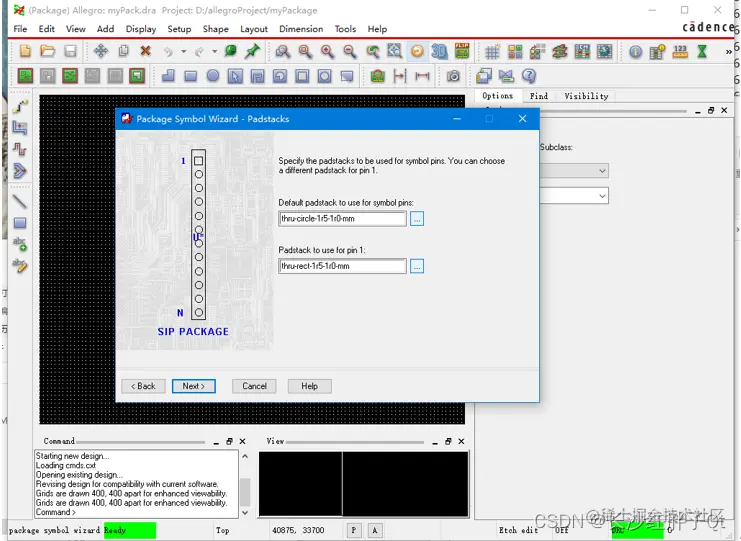Click the blue info Show Element icon
This screenshot has height=541, width=741.
pyautogui.click(x=636, y=51)
